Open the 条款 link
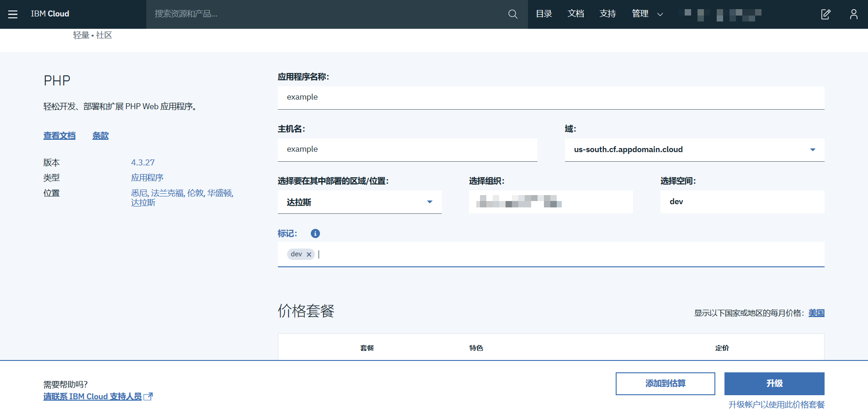 (101, 136)
